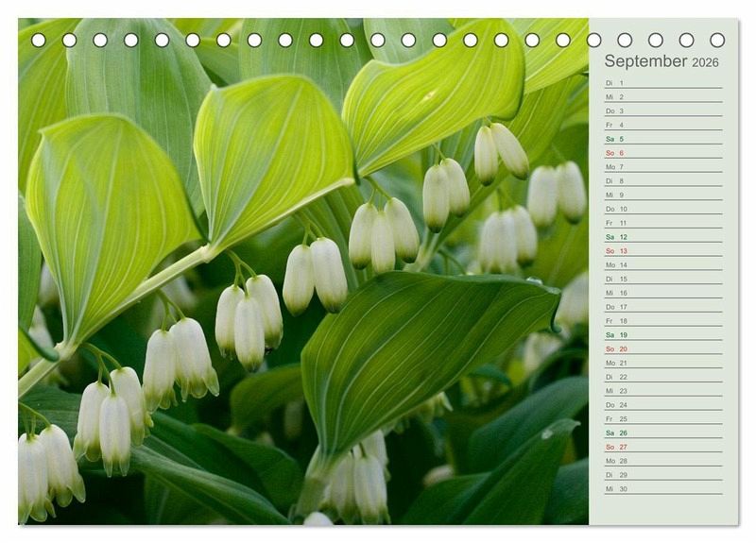Select Sunday So 27 entry
This screenshot has height=543, width=756.
662,447
